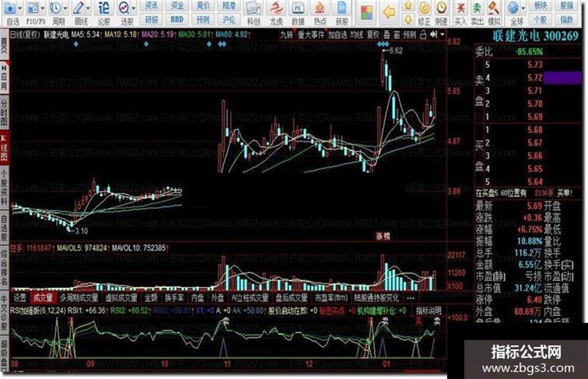Click the green 卖出 sell icon
The width and height of the screenshot is (588, 379).
click(477, 8)
